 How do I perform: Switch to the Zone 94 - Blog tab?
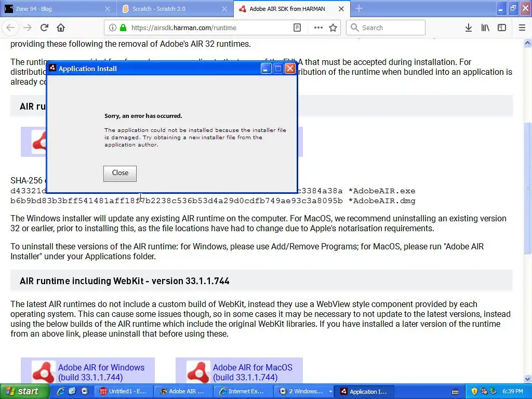point(58,9)
